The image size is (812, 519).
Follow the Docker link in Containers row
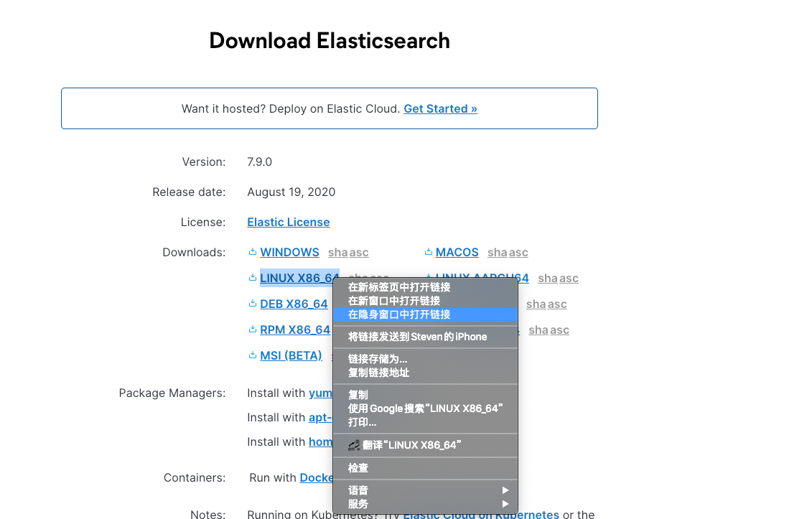tap(317, 477)
